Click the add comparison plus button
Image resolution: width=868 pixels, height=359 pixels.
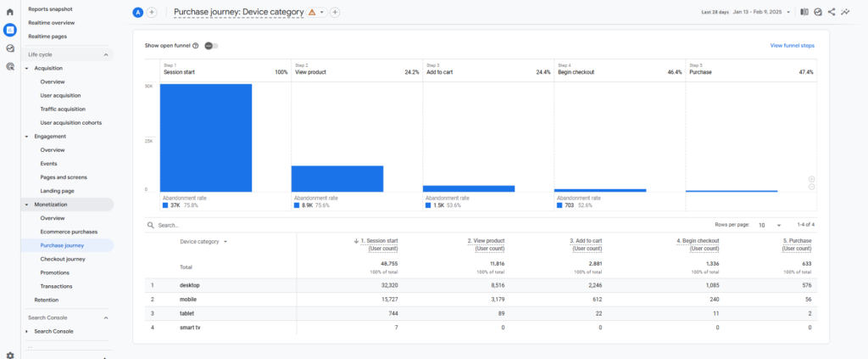pyautogui.click(x=152, y=12)
